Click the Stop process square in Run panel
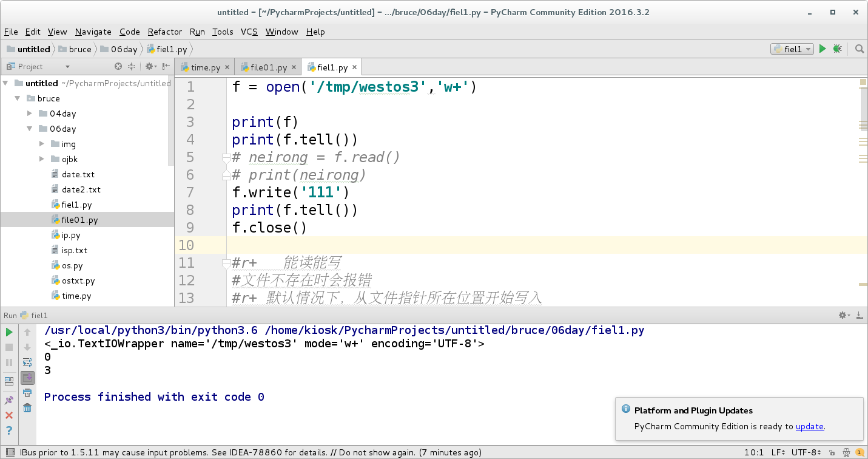 tap(9, 347)
